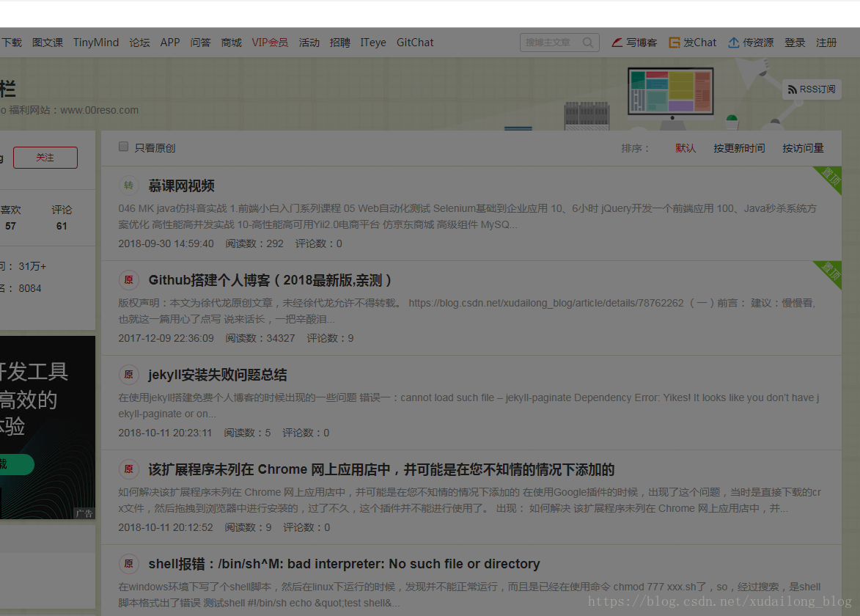Click 置顶 ribbon on Github搭建个人博客 post
This screenshot has height=616, width=860.
pyautogui.click(x=831, y=271)
